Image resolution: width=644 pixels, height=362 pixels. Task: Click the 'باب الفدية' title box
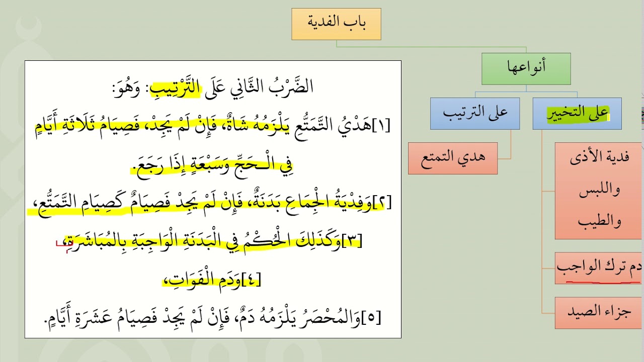336,24
